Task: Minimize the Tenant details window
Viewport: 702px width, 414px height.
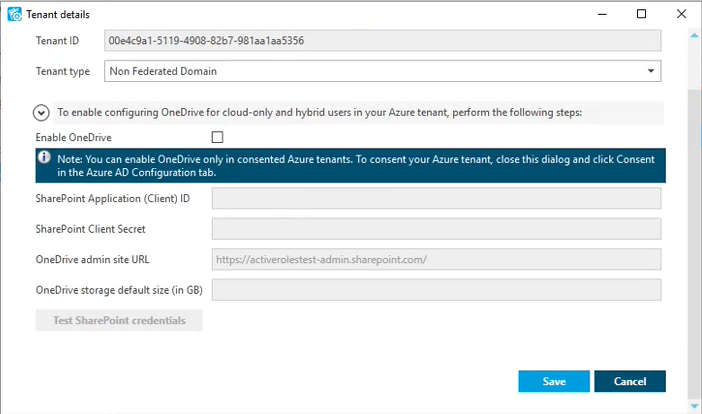Action: coord(602,14)
